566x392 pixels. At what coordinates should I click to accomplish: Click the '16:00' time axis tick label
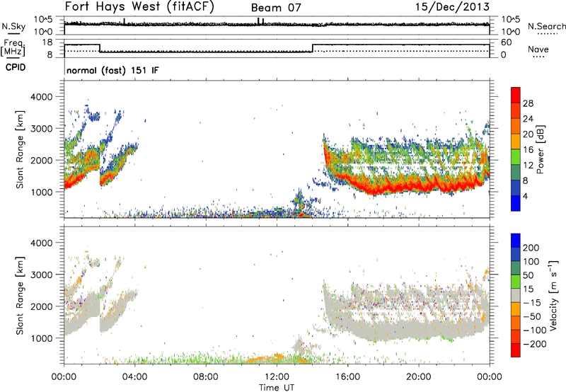[347, 377]
